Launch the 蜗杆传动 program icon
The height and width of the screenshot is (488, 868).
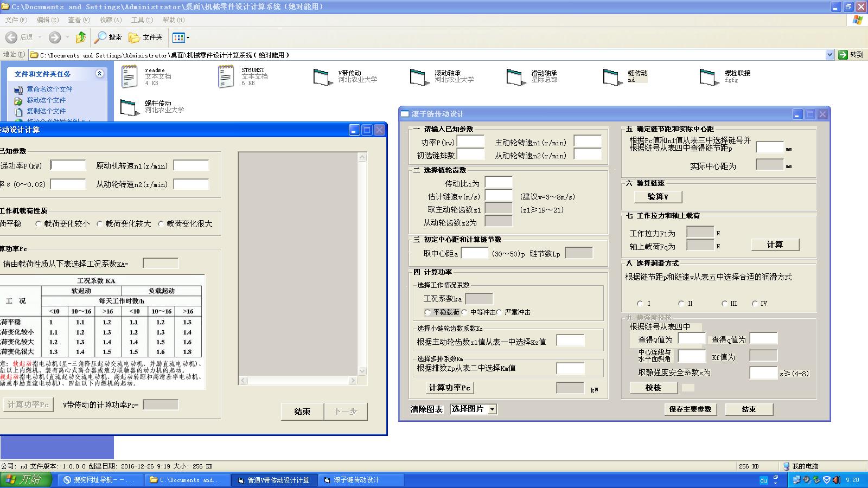coord(130,107)
